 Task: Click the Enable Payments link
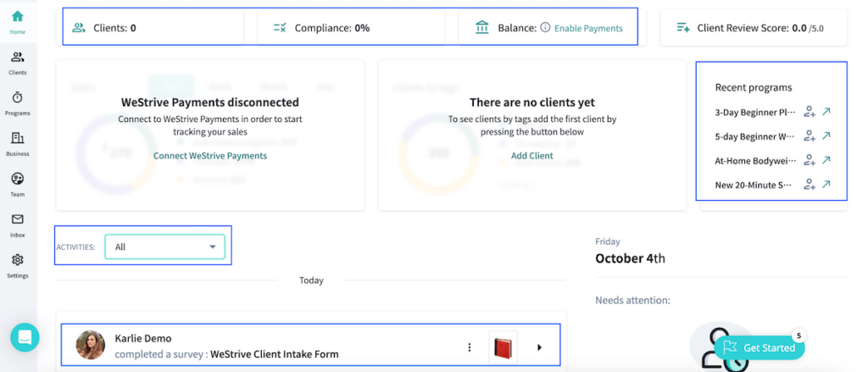(588, 28)
